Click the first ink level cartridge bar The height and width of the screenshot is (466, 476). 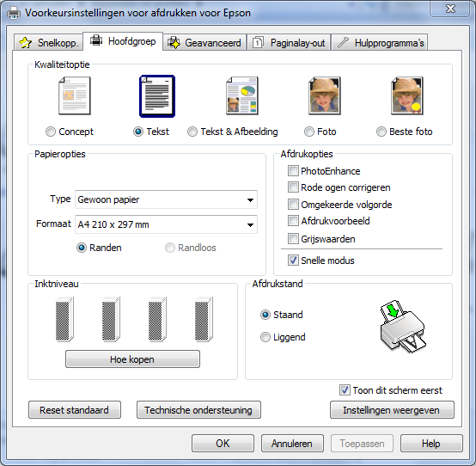coord(64,319)
